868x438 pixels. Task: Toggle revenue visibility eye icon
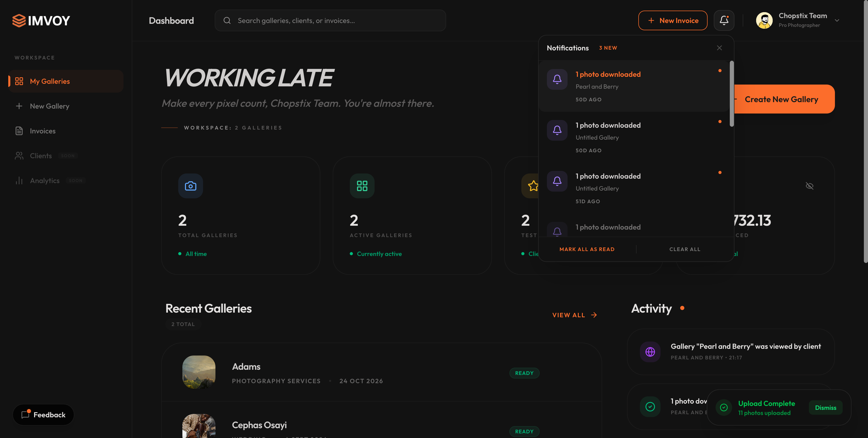pos(809,186)
